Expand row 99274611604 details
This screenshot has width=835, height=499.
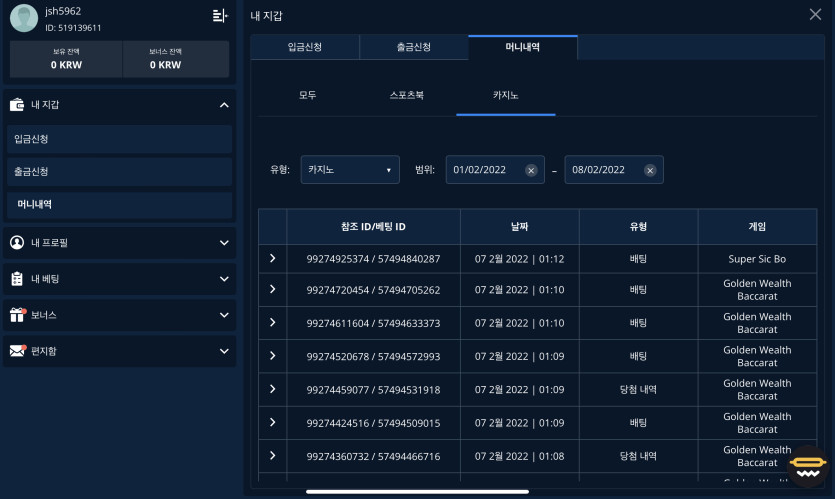pyautogui.click(x=273, y=323)
